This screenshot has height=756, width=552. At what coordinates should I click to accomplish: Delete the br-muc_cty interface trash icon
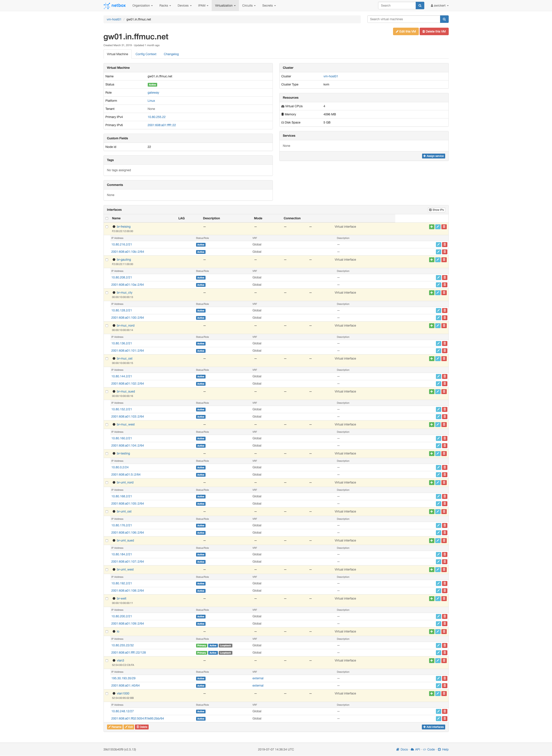pos(444,293)
